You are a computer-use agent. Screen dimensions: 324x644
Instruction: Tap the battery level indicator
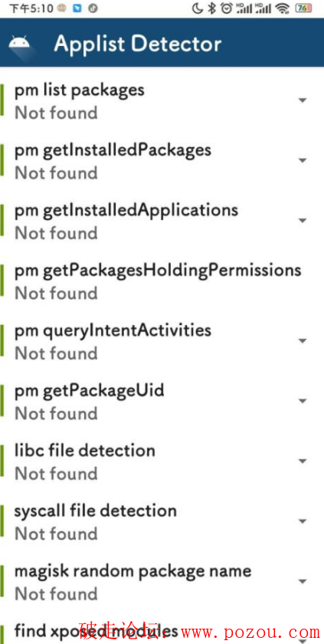(x=303, y=8)
